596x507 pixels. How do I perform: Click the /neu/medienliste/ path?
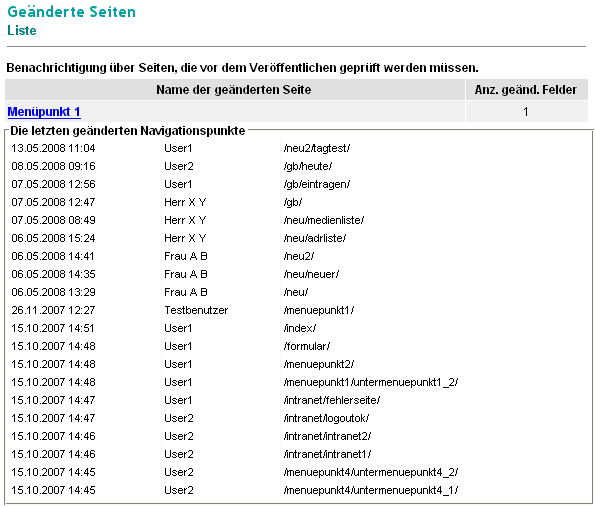click(323, 220)
